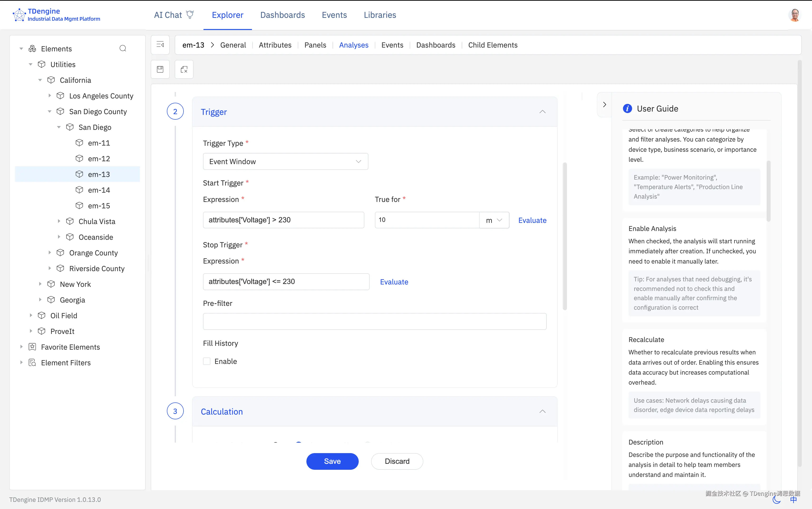The image size is (812, 509).
Task: Open the element search magnifier in sidebar
Action: click(123, 48)
